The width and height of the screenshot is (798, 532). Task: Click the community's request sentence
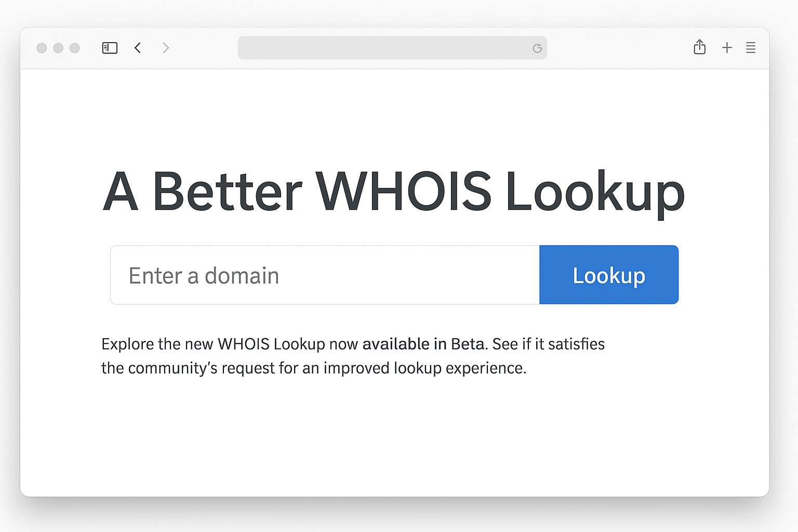(314, 368)
